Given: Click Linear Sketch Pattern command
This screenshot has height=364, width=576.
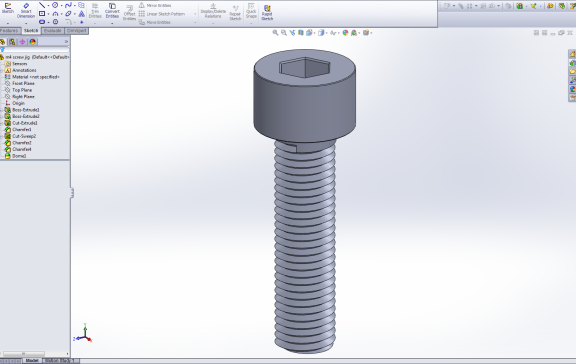Looking at the screenshot, I should (x=162, y=14).
